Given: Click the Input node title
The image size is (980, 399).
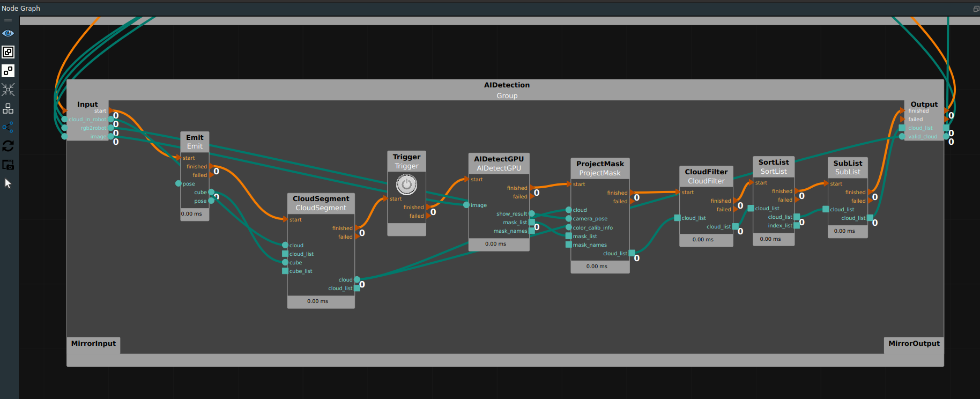Looking at the screenshot, I should (87, 104).
